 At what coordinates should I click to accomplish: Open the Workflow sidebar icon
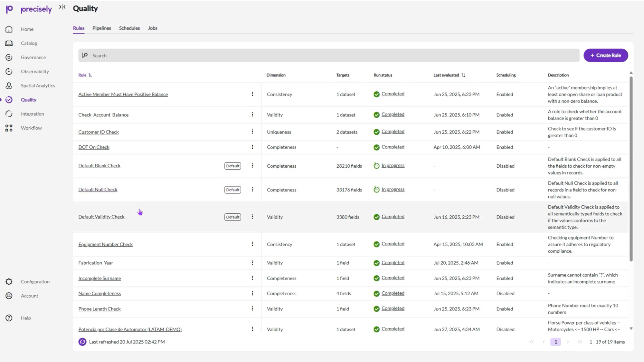coord(9,128)
